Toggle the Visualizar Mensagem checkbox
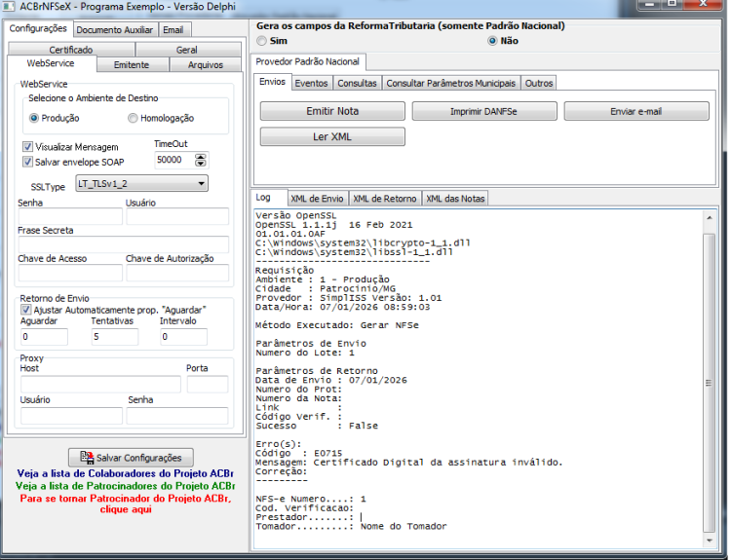Image resolution: width=731 pixels, height=560 pixels. pyautogui.click(x=27, y=147)
